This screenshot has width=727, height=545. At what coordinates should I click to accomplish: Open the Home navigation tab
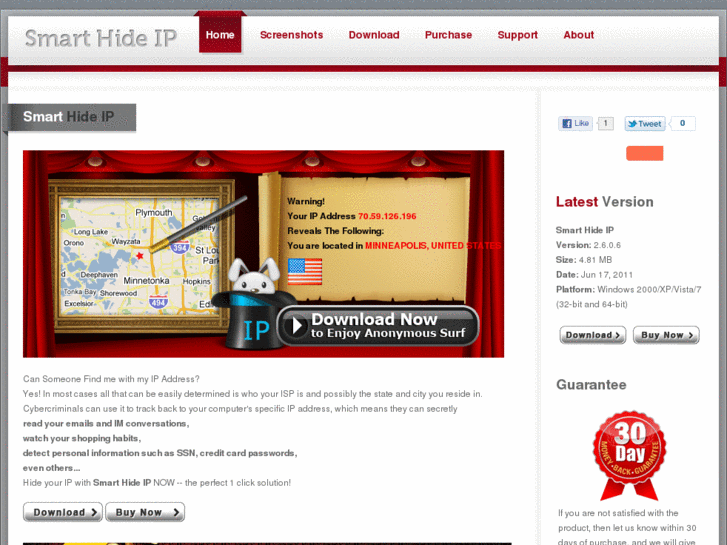tap(220, 35)
